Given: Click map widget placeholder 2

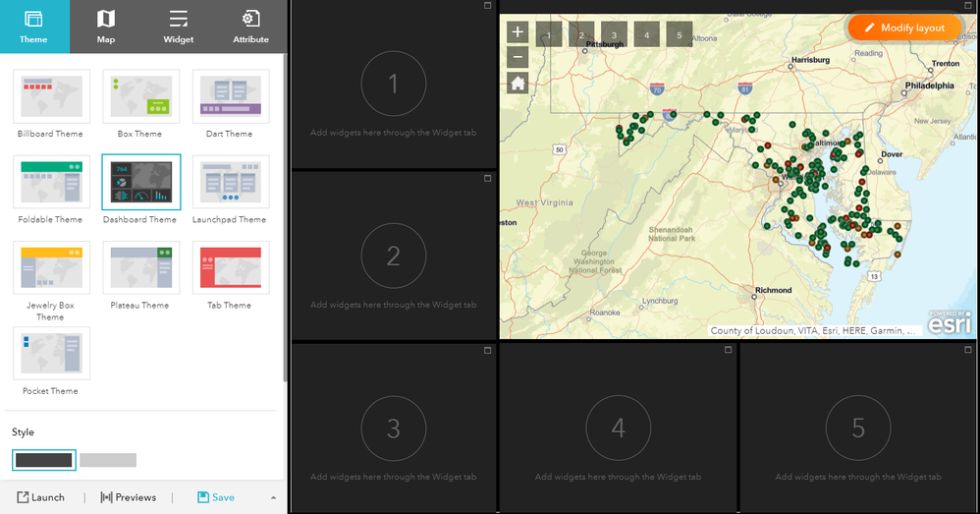Looking at the screenshot, I should 581,35.
